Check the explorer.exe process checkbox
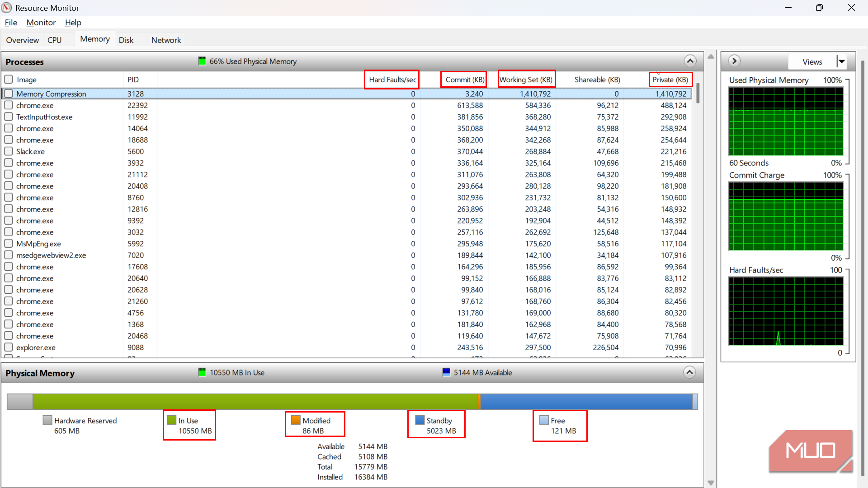This screenshot has height=488, width=868. click(x=9, y=347)
